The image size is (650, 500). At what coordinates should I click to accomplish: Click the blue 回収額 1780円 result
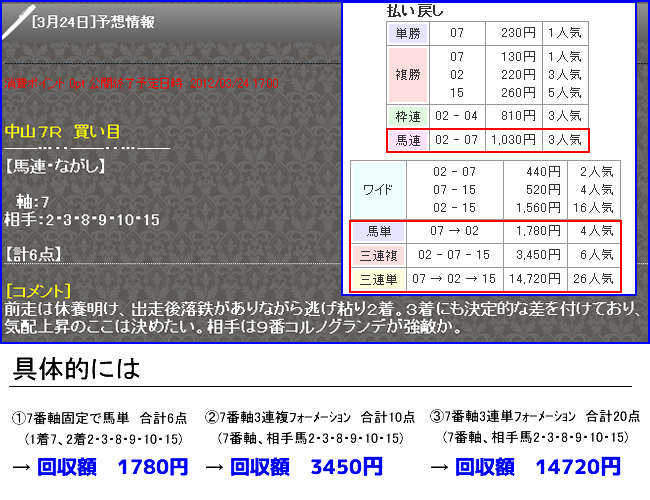pyautogui.click(x=113, y=467)
